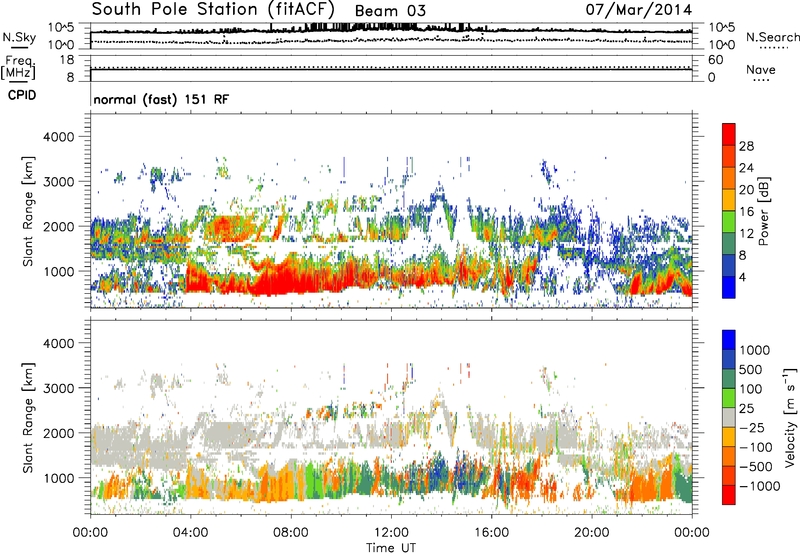Click the '24' tick on Power colorbar
Viewport: 800px width, 554px height.
click(746, 168)
